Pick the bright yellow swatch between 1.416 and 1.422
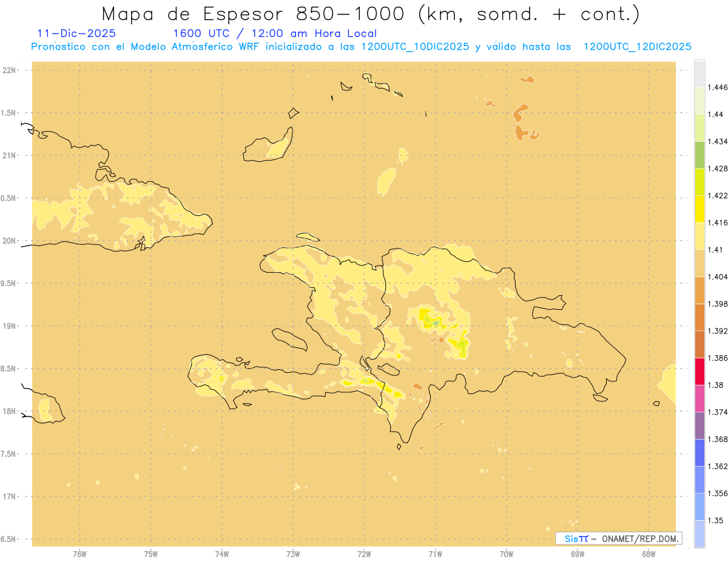The height and width of the screenshot is (562, 728). [x=699, y=209]
